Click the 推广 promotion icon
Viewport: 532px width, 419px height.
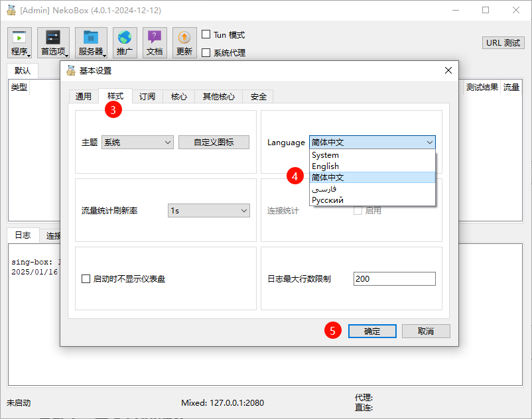127,42
